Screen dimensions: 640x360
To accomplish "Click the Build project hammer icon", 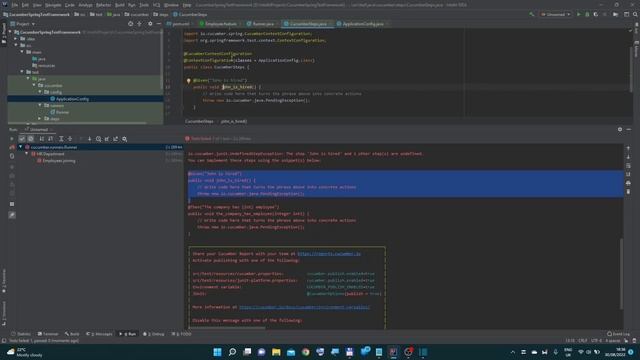I will coord(531,14).
